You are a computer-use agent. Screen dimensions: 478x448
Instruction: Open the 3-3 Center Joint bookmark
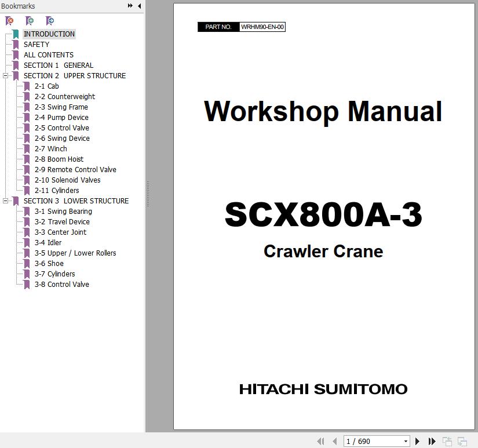pyautogui.click(x=60, y=232)
